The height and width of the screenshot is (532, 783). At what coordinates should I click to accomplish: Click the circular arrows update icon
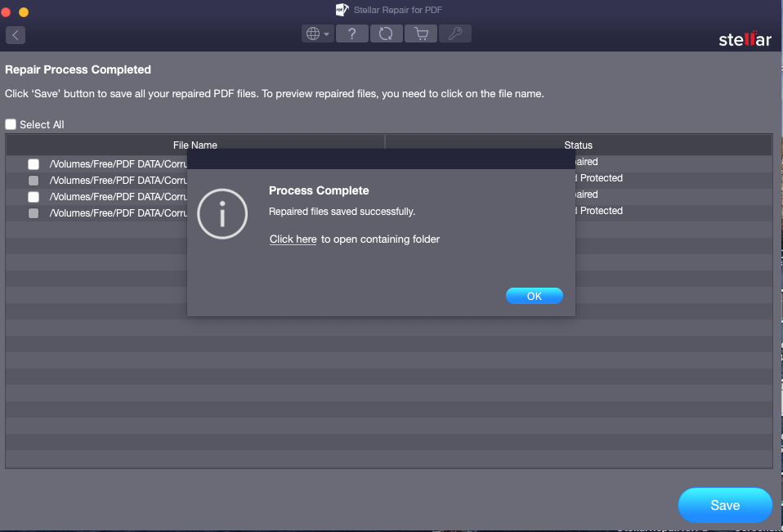pos(386,34)
